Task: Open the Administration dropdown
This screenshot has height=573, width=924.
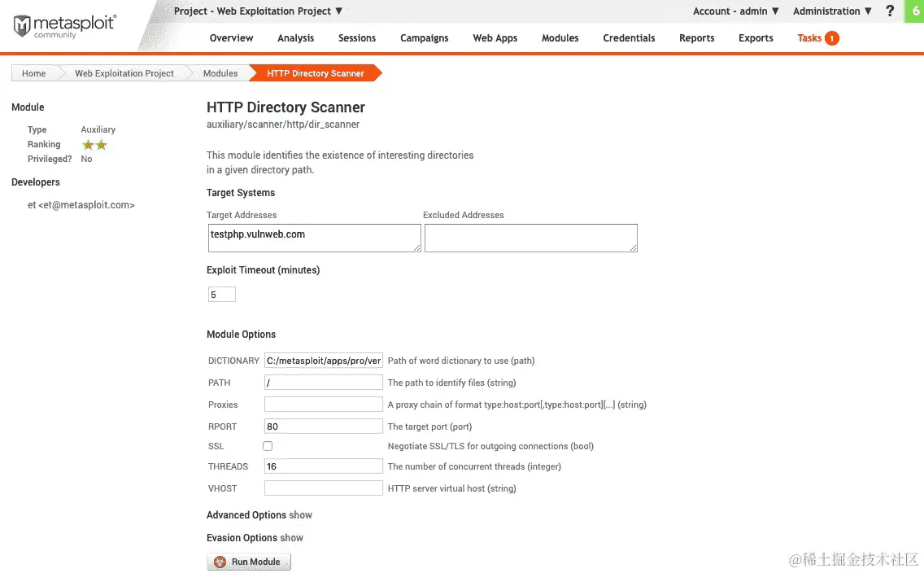Action: coord(832,11)
